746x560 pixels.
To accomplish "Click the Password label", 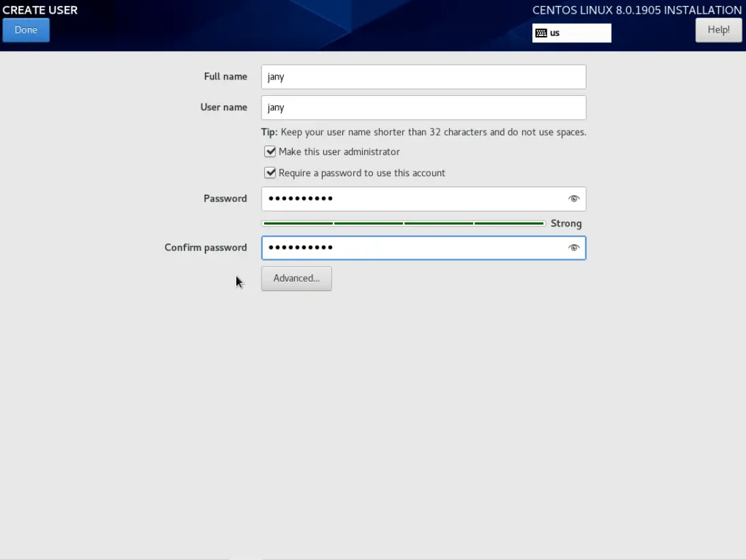I will (x=225, y=199).
